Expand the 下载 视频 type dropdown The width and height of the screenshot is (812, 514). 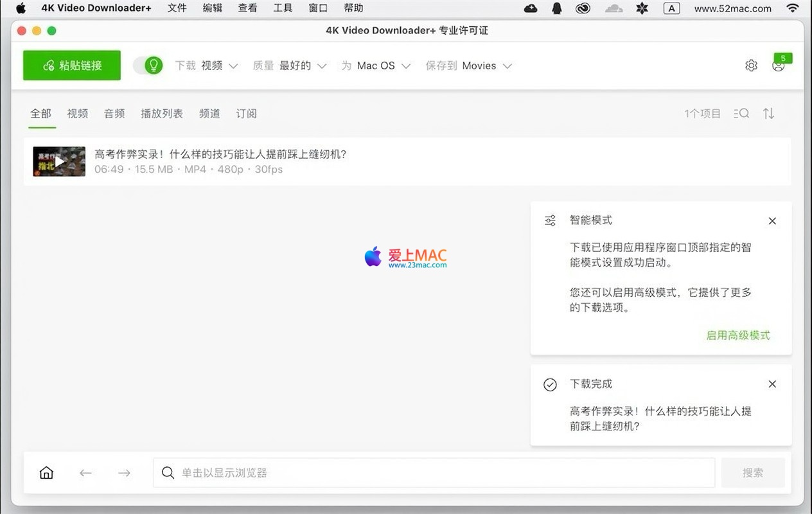(206, 66)
